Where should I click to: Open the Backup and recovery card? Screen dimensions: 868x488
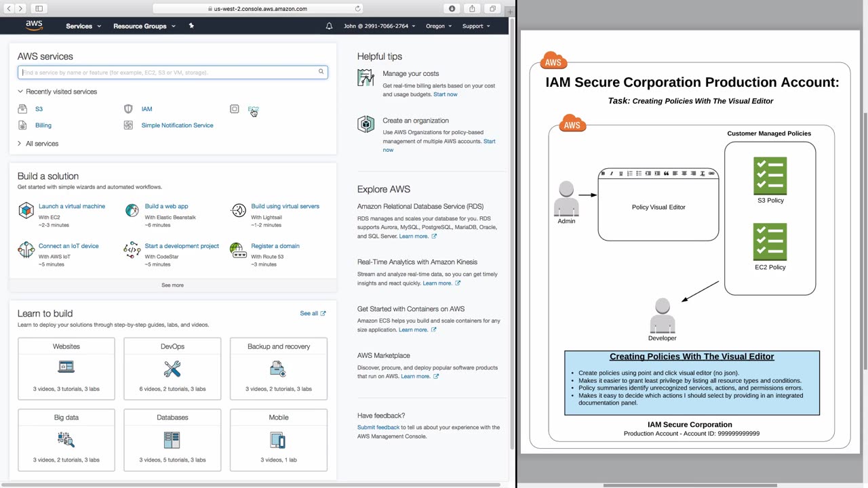point(279,369)
